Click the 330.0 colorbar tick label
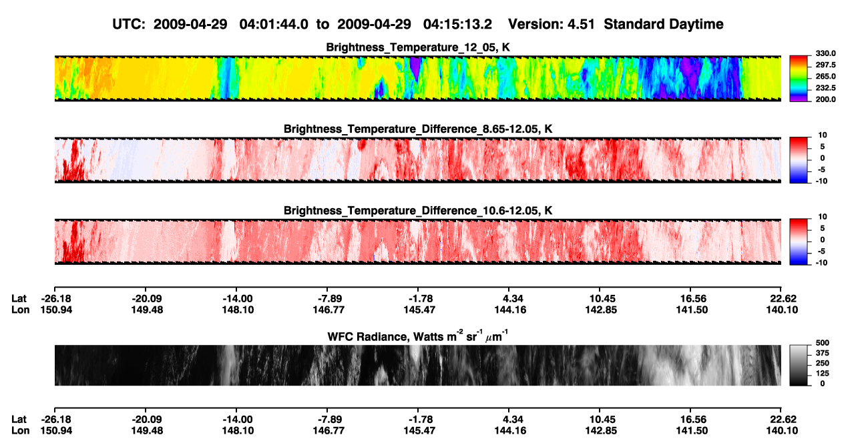The image size is (868, 445). click(x=825, y=54)
